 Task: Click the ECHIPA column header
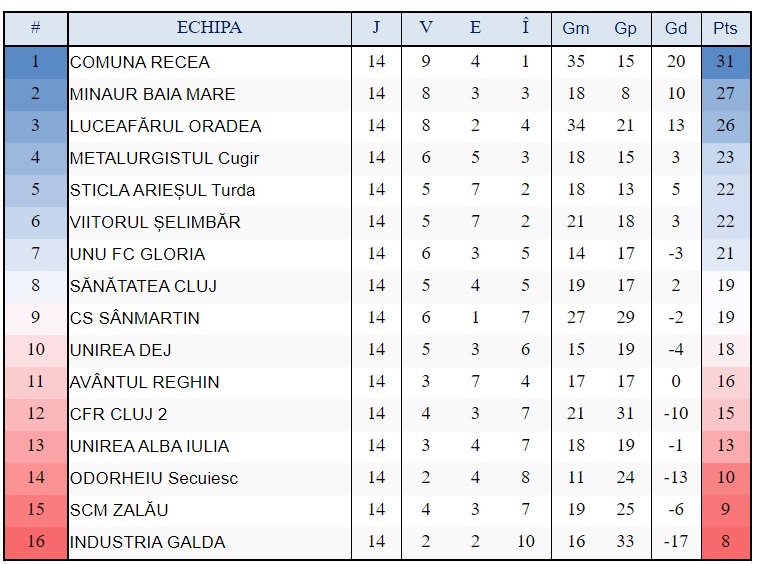click(209, 28)
